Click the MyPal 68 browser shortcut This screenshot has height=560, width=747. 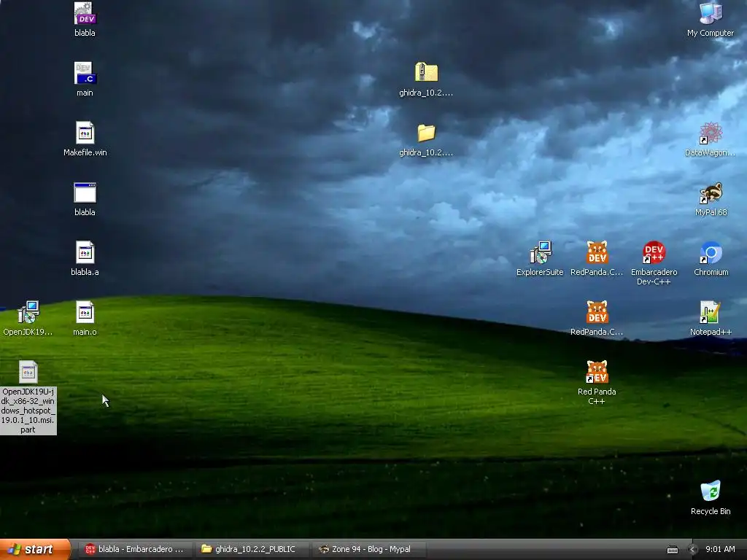(x=711, y=192)
